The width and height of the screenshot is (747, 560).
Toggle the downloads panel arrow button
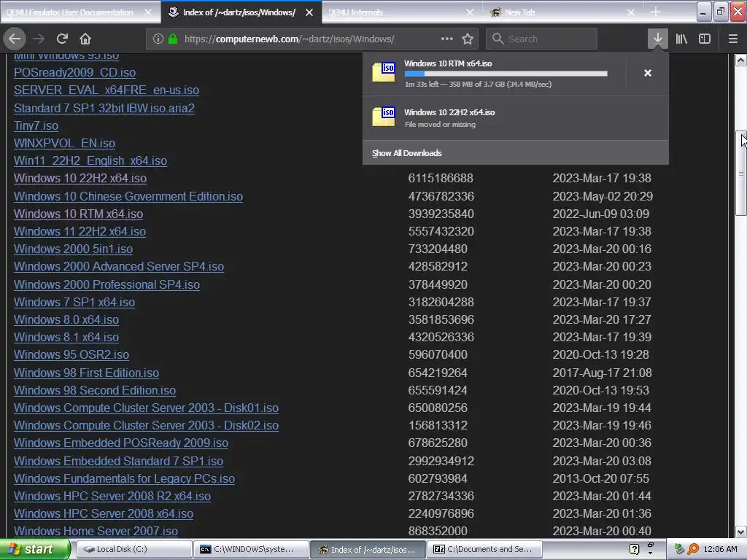point(657,39)
